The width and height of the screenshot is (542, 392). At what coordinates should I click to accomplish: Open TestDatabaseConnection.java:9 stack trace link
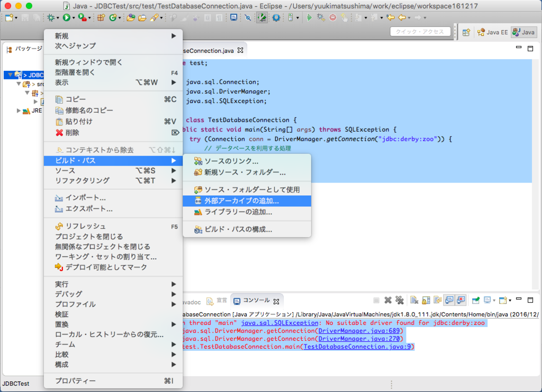click(357, 347)
